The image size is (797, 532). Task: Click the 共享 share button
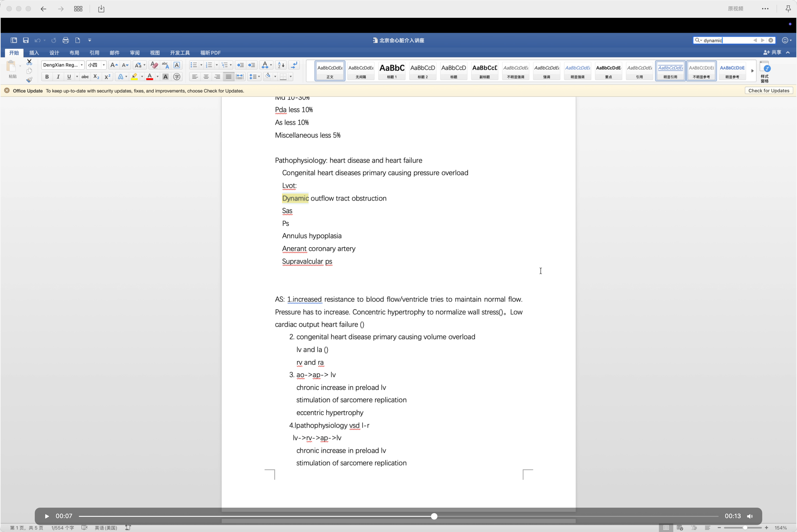pos(773,53)
